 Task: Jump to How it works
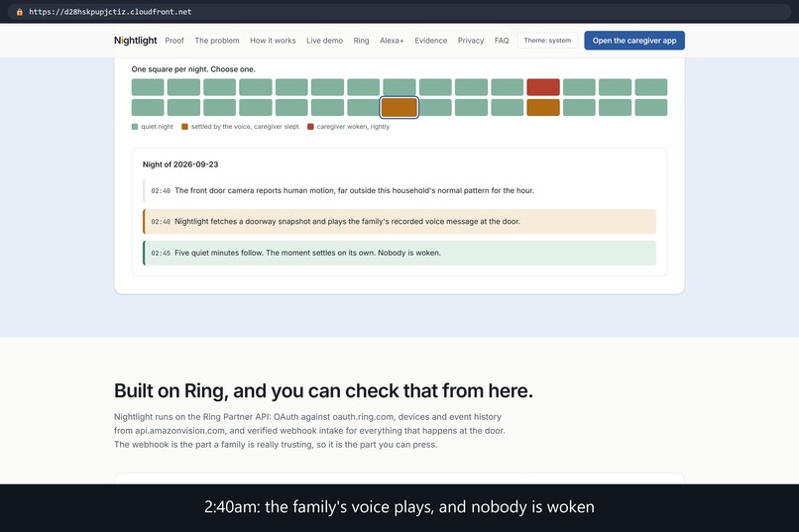point(273,41)
